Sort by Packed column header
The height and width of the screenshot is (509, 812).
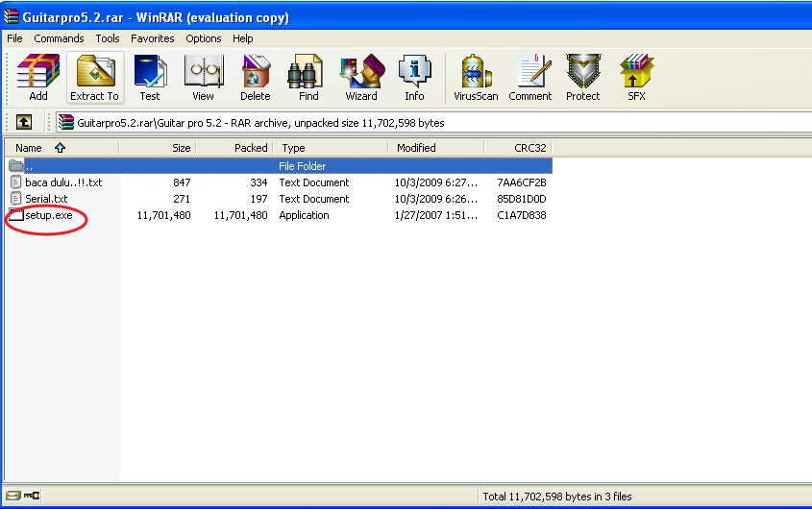(x=234, y=148)
